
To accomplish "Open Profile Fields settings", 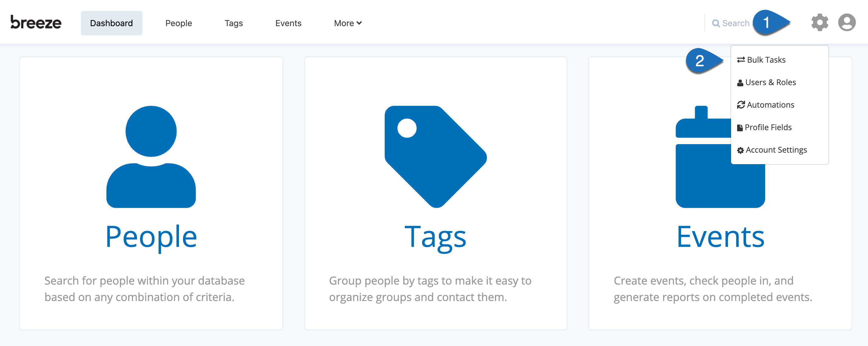I will (x=768, y=128).
